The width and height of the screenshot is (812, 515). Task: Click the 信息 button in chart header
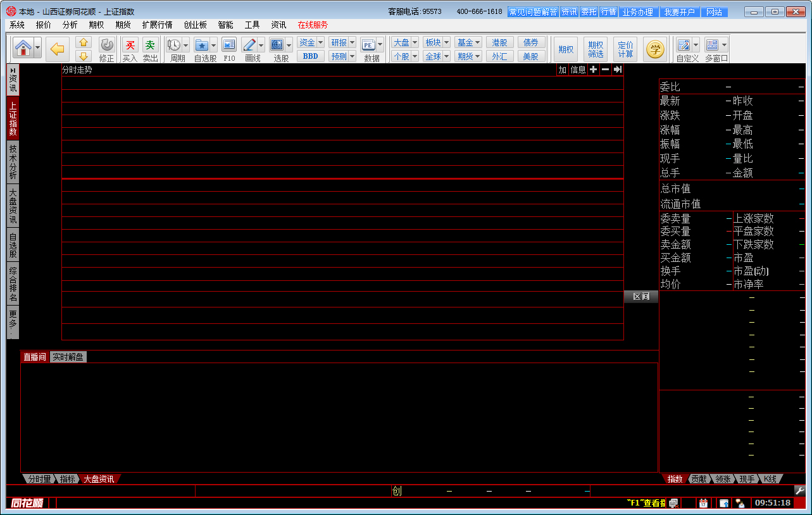pos(578,70)
